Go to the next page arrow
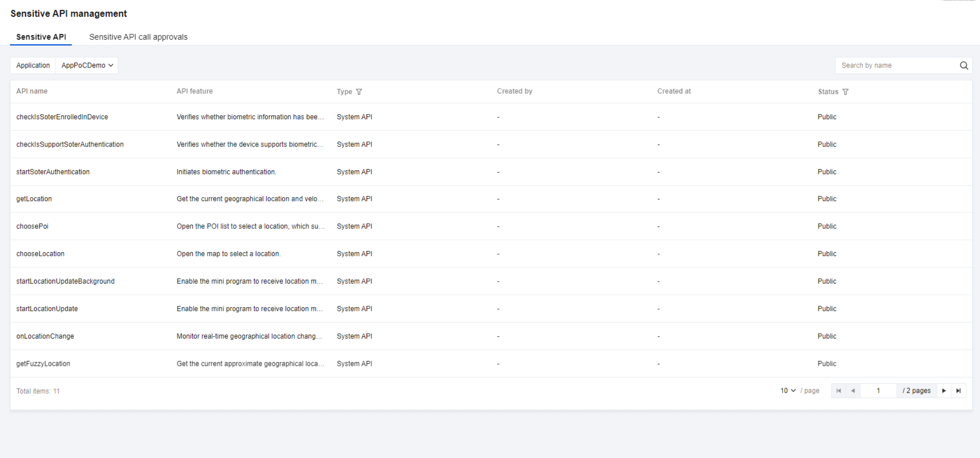The height and width of the screenshot is (458, 980). [944, 390]
